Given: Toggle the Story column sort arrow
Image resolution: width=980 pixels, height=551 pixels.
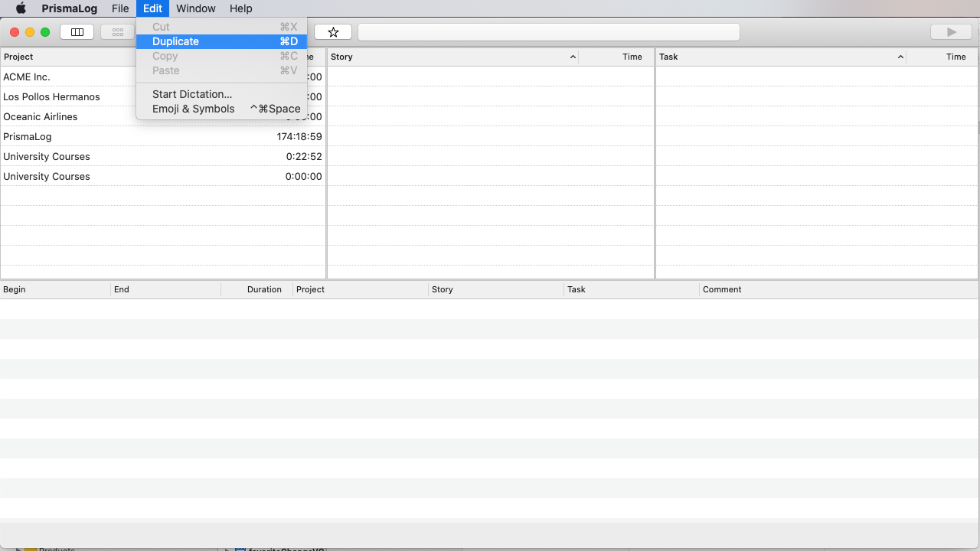Looking at the screenshot, I should 573,57.
